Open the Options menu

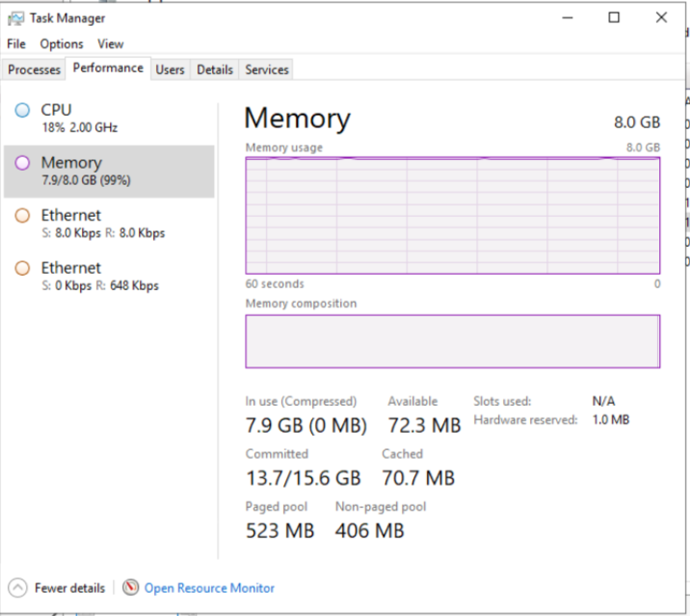62,44
